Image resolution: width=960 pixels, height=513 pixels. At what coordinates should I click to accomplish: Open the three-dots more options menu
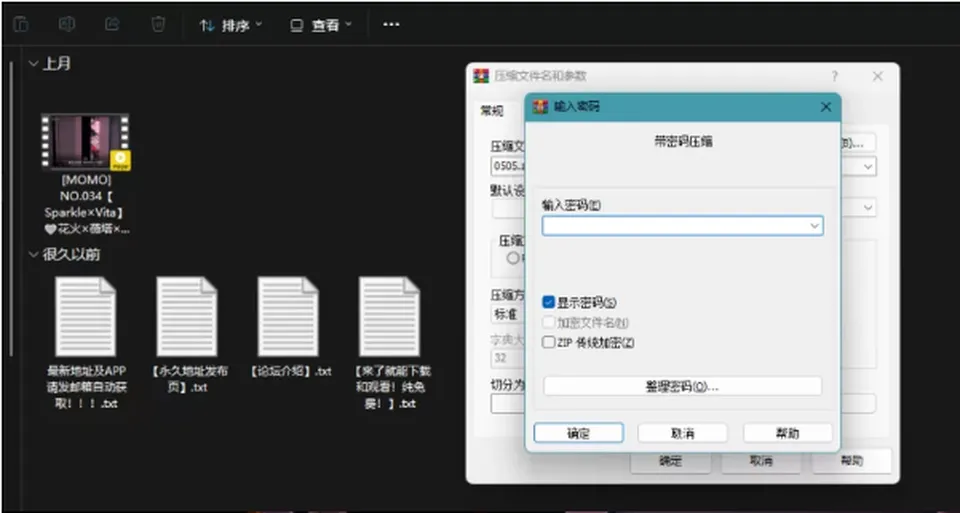pyautogui.click(x=391, y=24)
